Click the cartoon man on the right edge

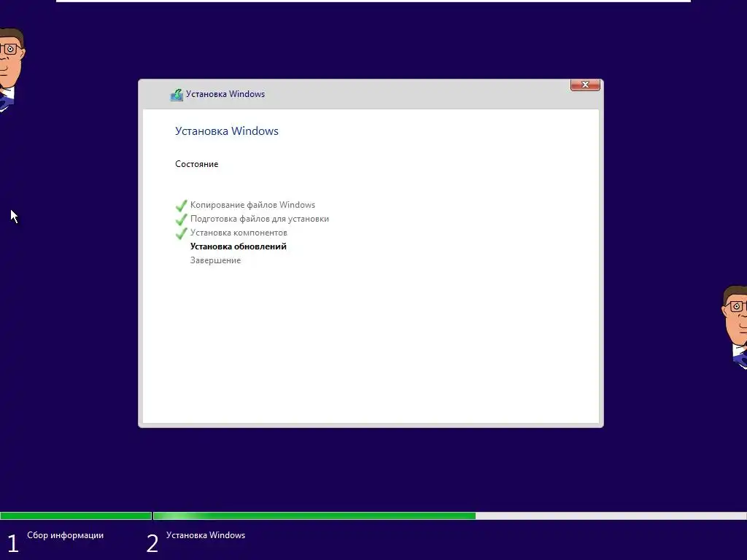(x=734, y=327)
